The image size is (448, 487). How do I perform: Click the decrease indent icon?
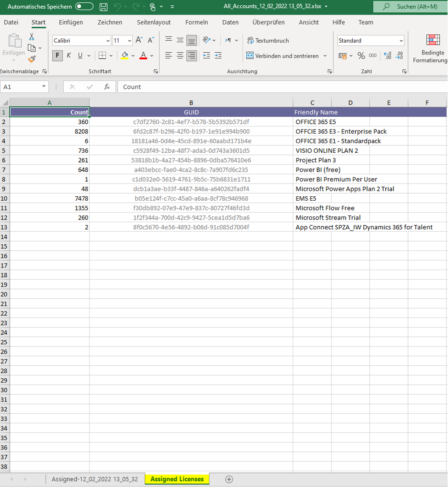206,56
